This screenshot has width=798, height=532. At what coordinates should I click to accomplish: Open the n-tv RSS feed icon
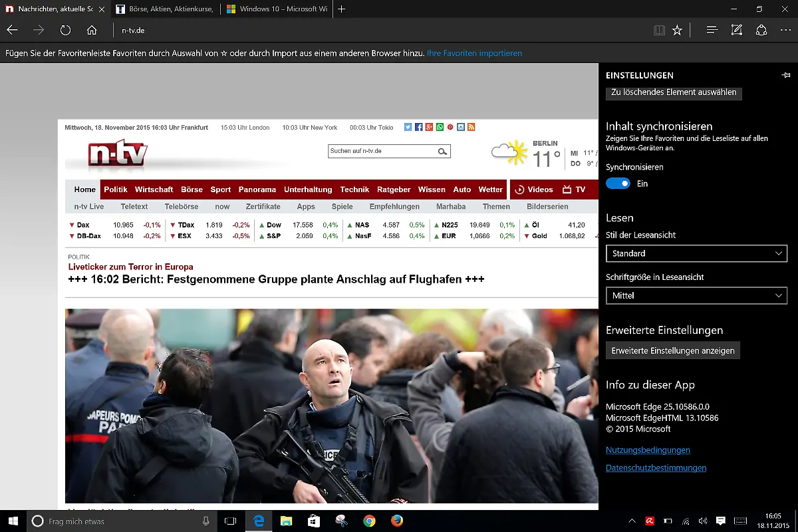coord(471,127)
